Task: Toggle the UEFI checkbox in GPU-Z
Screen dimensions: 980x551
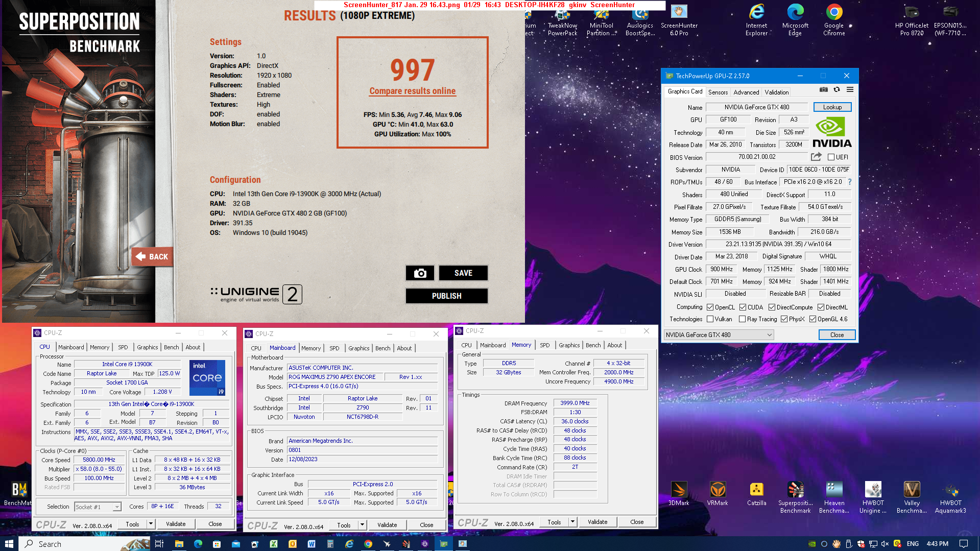Action: point(831,157)
